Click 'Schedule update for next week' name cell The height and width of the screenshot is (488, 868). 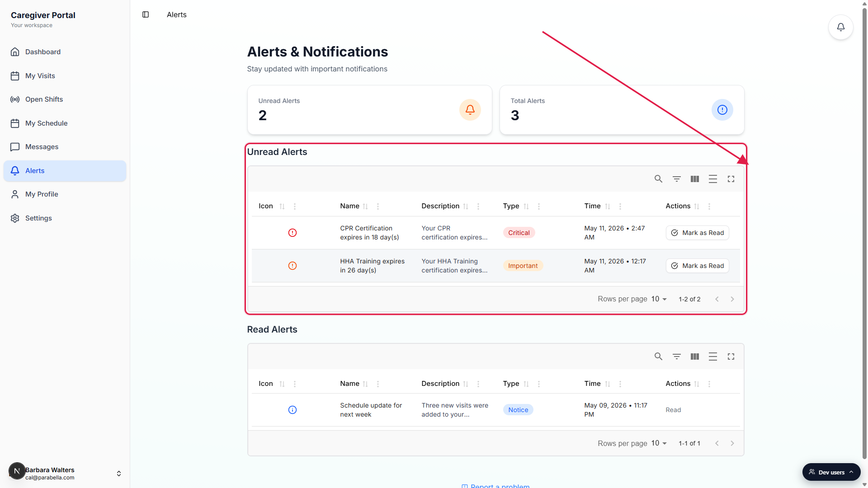pos(371,410)
